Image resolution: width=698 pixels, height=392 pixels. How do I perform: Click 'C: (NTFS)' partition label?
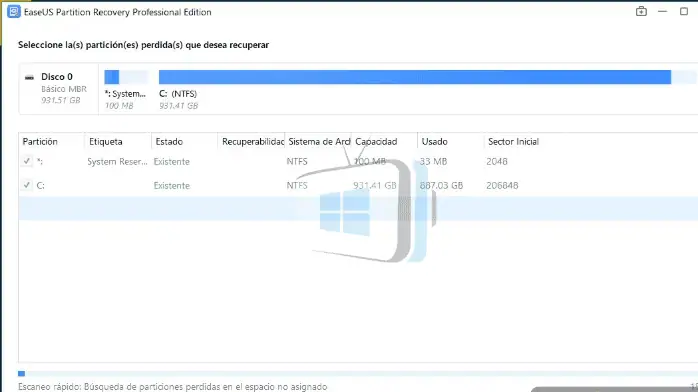point(178,94)
